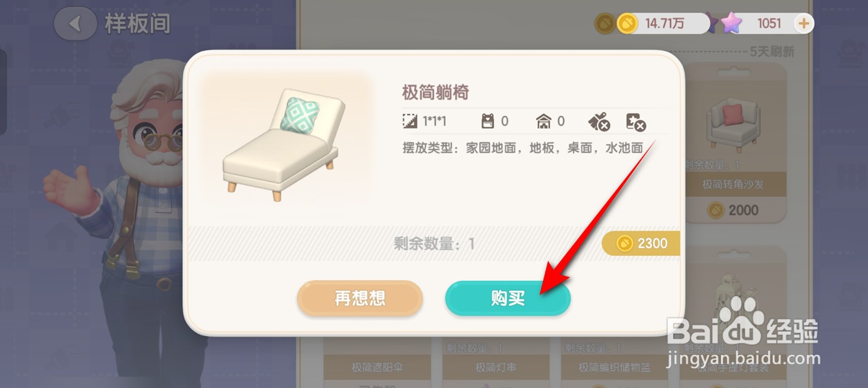Tap the 2300 coin price tag

coord(641,243)
